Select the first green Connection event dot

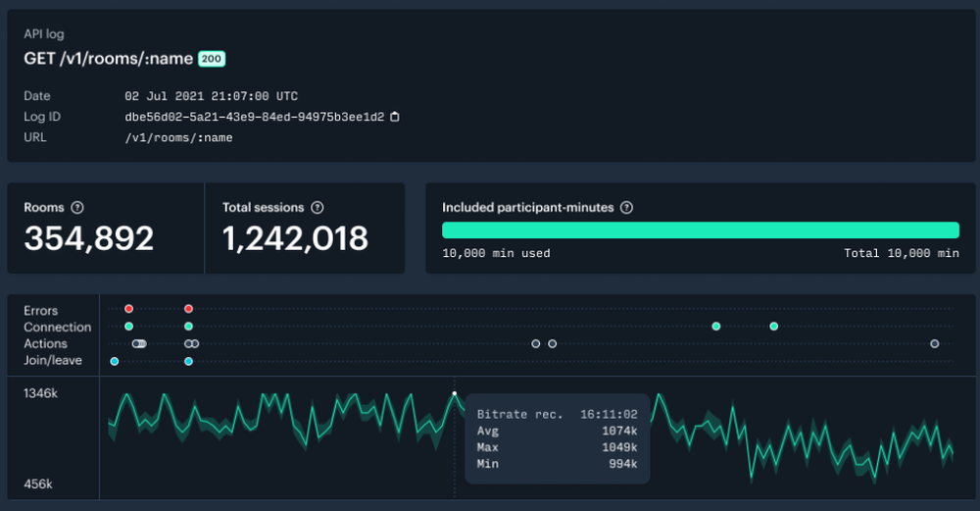tap(128, 326)
